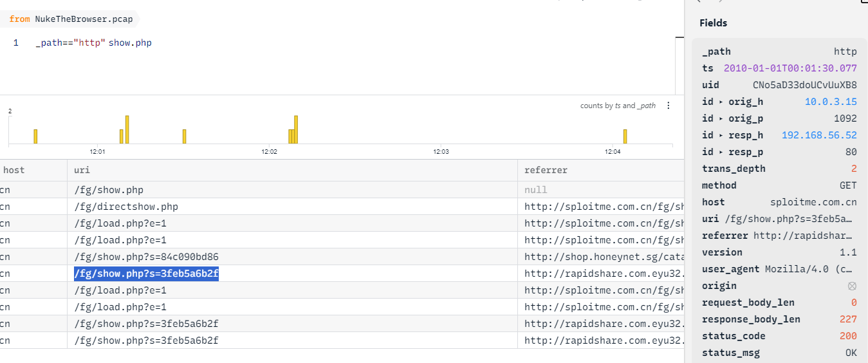
Task: Open the histogram three-dot options menu
Action: (668, 106)
